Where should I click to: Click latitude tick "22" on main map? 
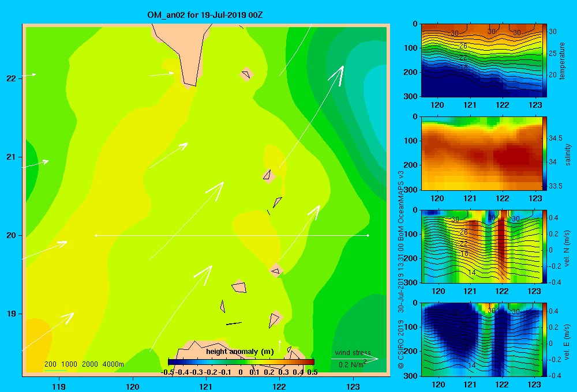coord(12,78)
